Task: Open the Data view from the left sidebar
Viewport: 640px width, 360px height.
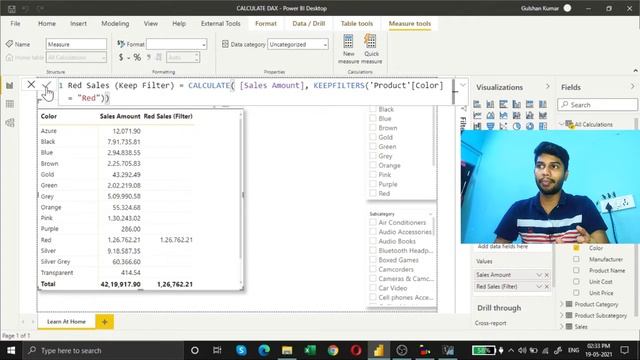Action: click(x=10, y=104)
